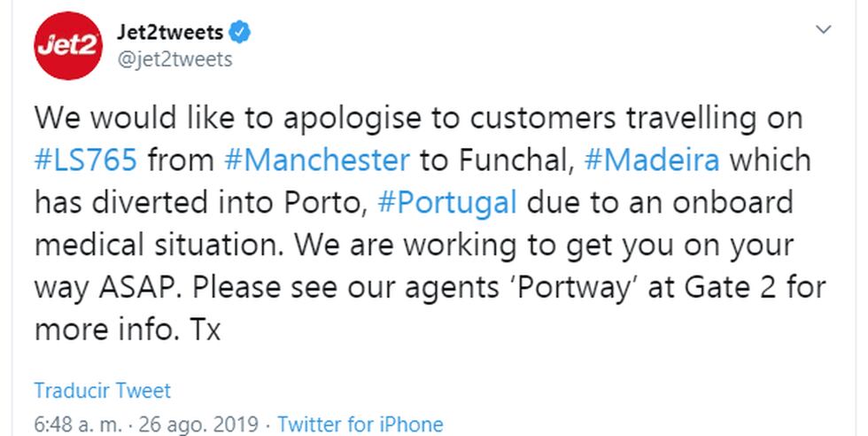Follow the #Manchester hashtag link
Screen dimensions: 868x436
(317, 160)
